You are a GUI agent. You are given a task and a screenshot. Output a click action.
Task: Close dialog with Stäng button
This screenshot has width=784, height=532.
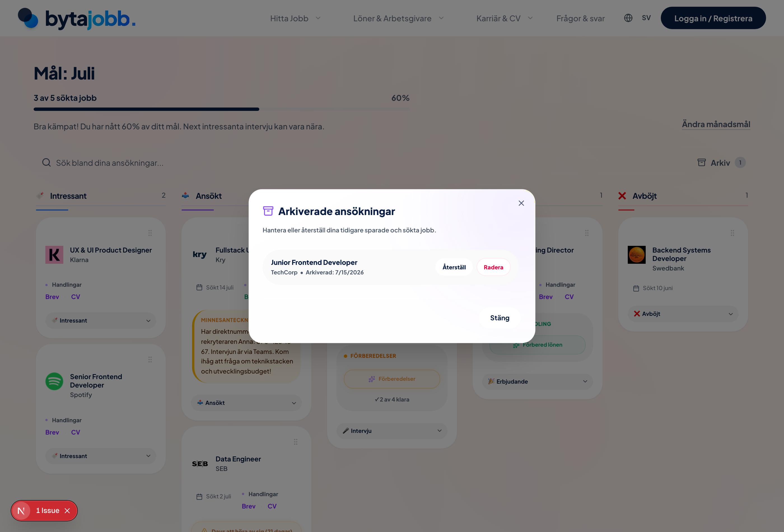(x=500, y=318)
